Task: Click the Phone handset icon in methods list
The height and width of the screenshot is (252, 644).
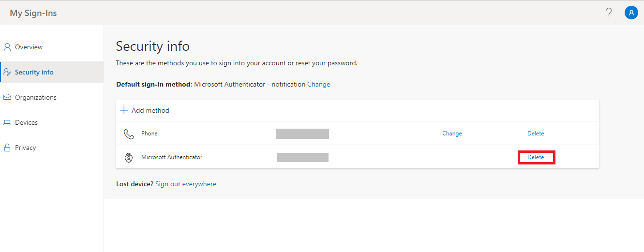Action: [129, 134]
